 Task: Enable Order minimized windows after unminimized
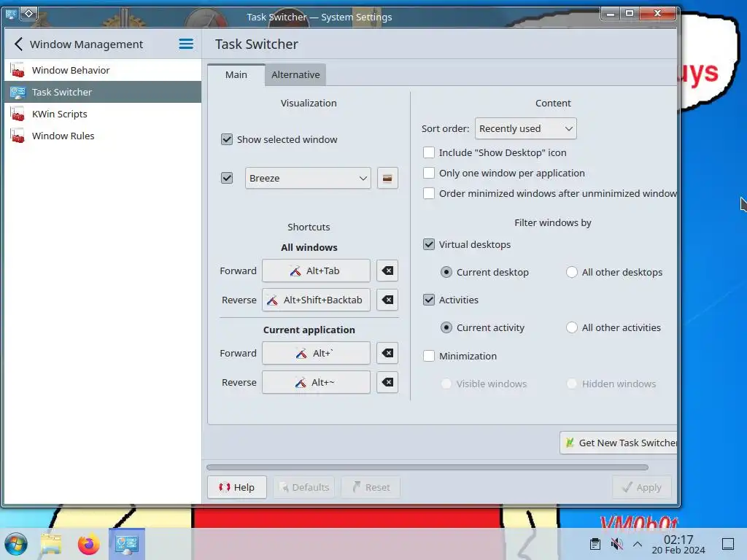tap(429, 193)
